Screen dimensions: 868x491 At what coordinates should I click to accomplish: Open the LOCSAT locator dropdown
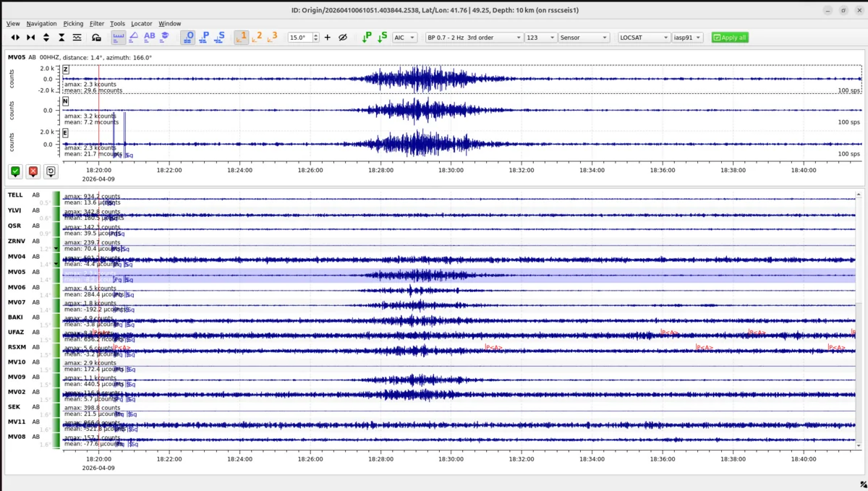coord(644,38)
